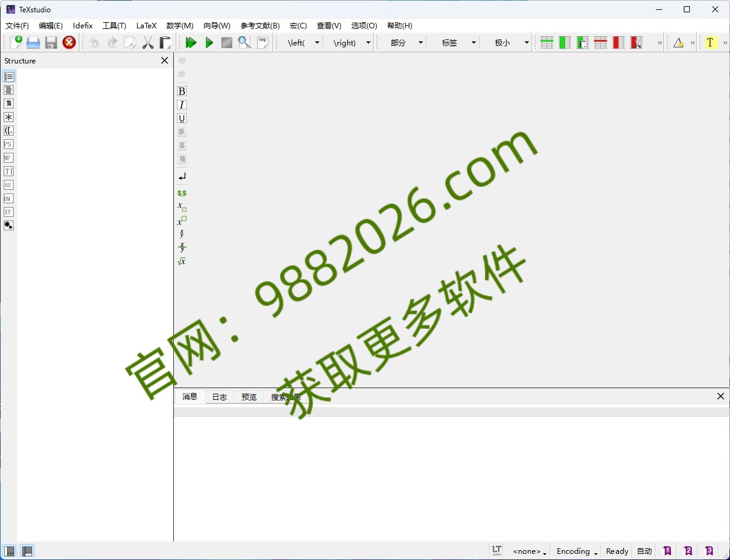Select the bookmarks sidebar toggle

[x=9, y=103]
